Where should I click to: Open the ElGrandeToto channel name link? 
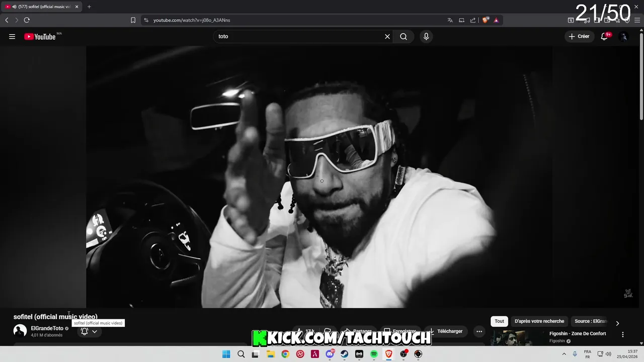[47, 328]
